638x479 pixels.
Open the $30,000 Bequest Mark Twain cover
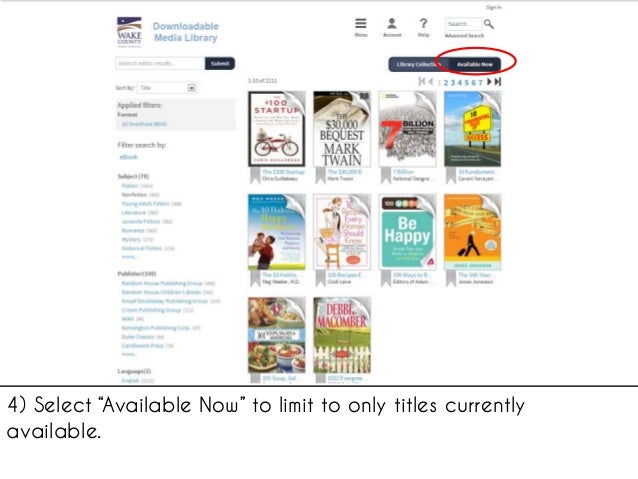coord(342,129)
